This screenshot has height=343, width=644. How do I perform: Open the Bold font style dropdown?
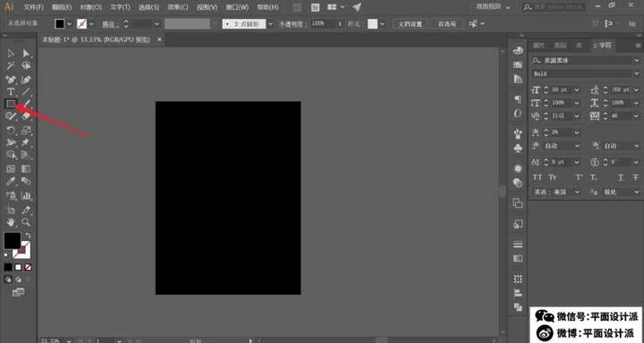tap(636, 74)
